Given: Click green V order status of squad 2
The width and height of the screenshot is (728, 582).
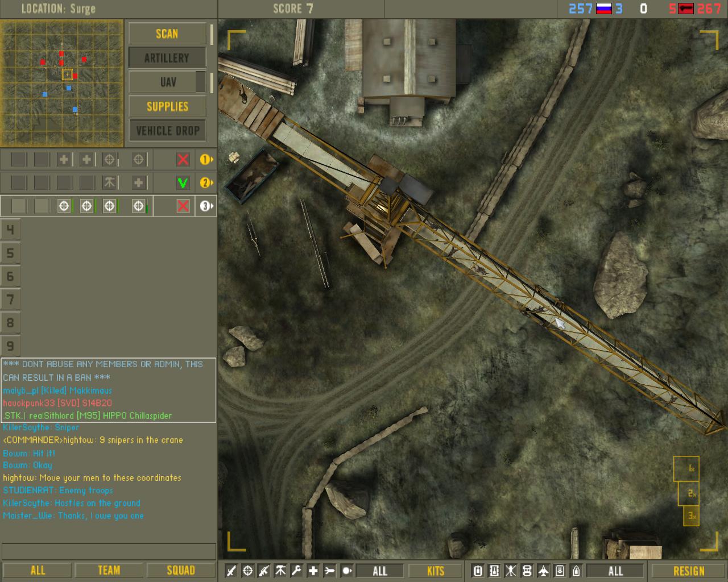Looking at the screenshot, I should [x=183, y=182].
